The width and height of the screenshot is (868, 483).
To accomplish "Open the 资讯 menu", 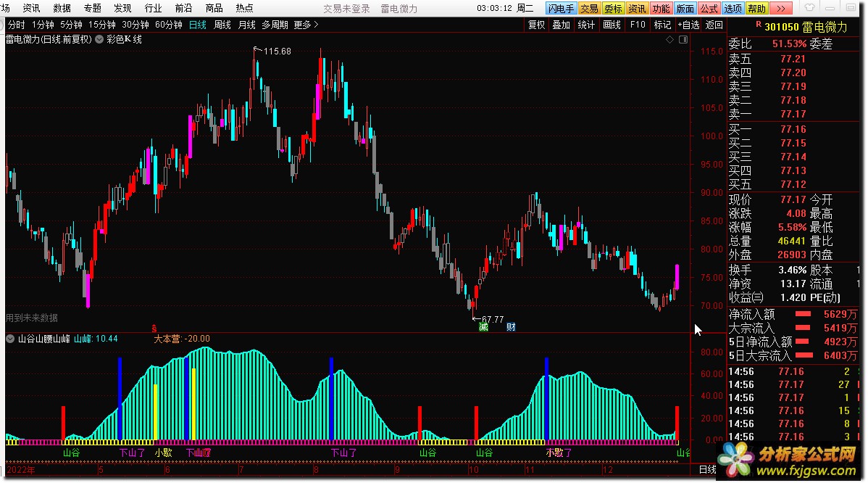I will [32, 8].
